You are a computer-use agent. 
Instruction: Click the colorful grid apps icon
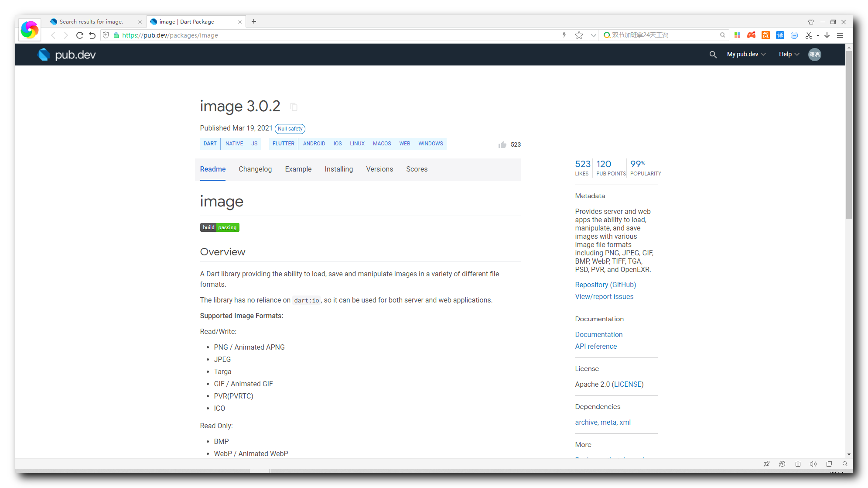tap(737, 35)
